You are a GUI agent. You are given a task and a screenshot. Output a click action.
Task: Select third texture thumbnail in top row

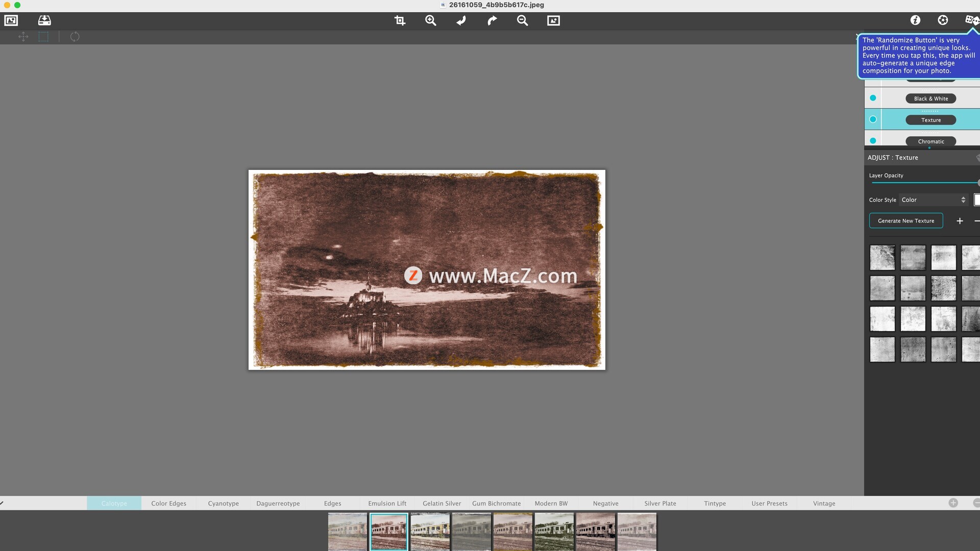click(943, 258)
